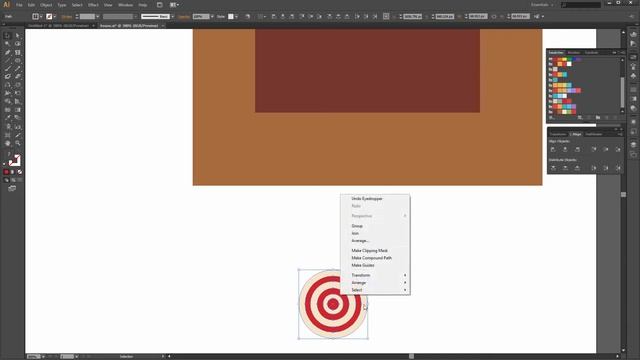The height and width of the screenshot is (360, 640).
Task: Open the Opacity value dropdown
Action: [212, 17]
